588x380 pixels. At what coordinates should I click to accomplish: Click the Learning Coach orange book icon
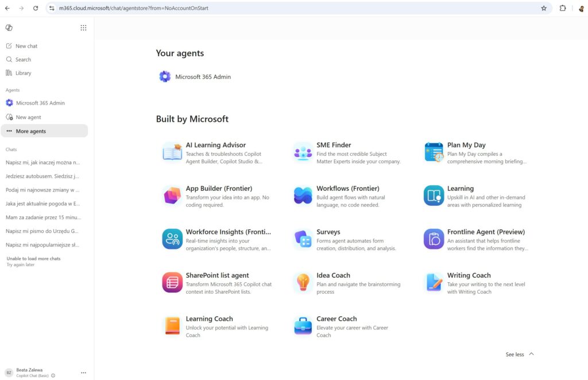click(172, 326)
